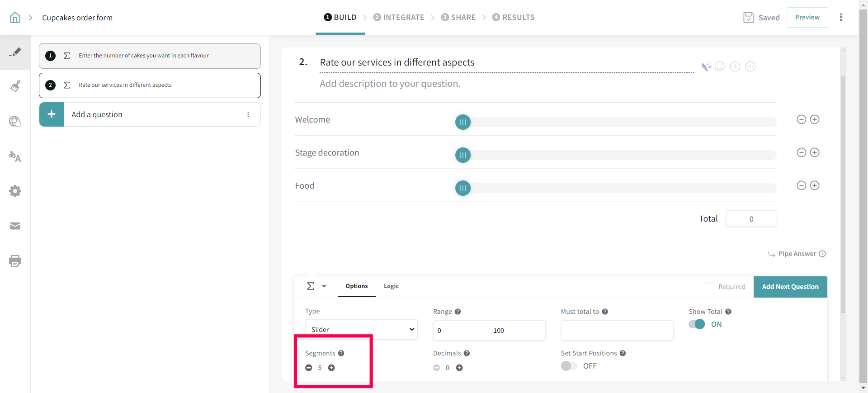
Task: Add a row after Food with plus icon
Action: coord(815,185)
